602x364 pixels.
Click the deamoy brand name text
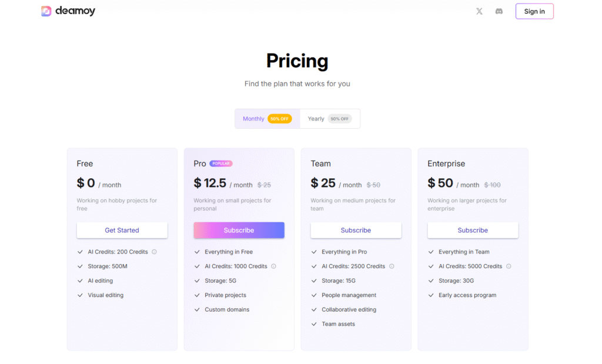click(x=75, y=11)
